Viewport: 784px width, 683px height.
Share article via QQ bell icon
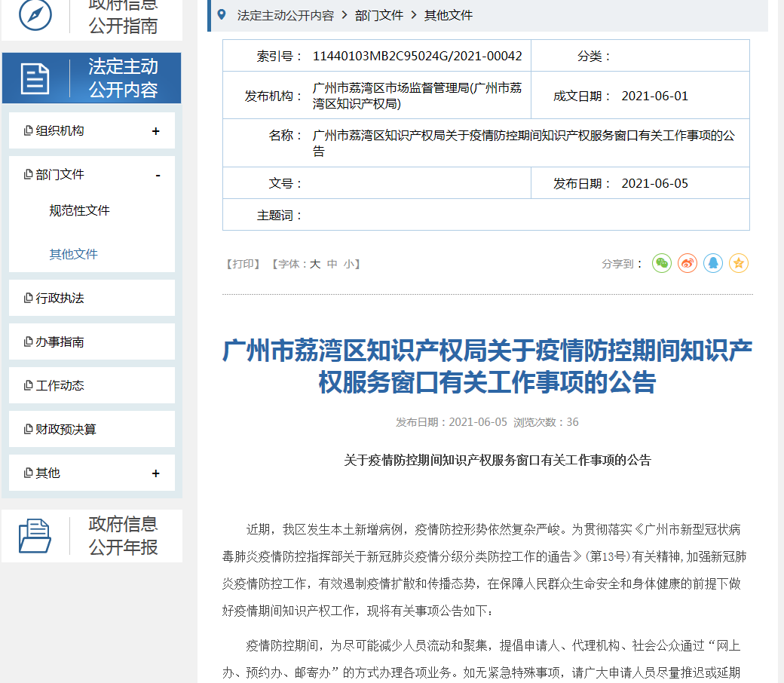tap(712, 263)
